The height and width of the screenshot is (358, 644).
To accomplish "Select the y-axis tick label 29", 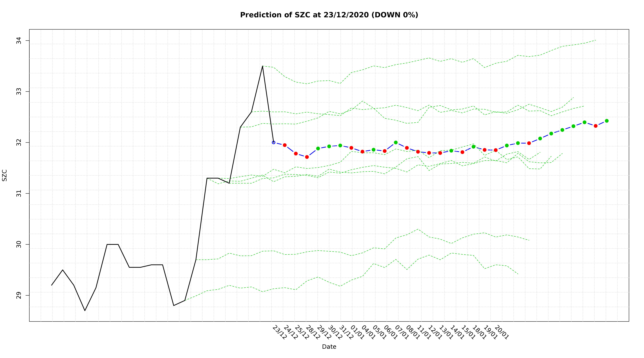I will click(19, 295).
